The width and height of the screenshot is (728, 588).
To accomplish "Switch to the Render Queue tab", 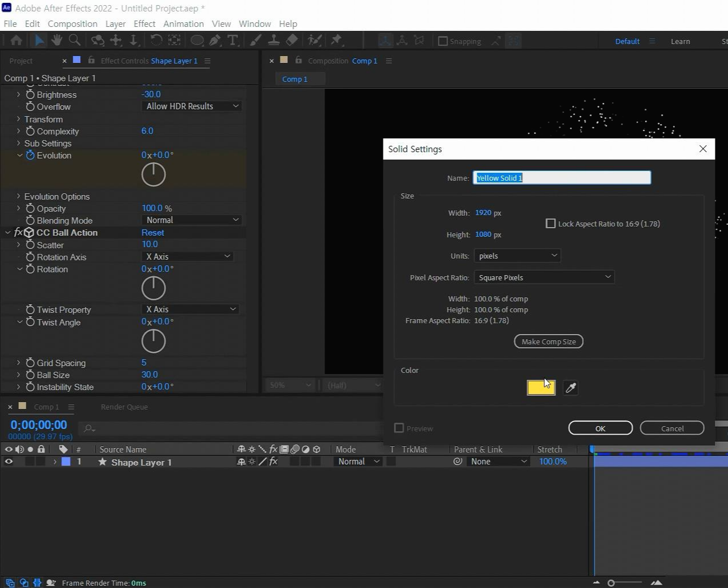I will [124, 407].
